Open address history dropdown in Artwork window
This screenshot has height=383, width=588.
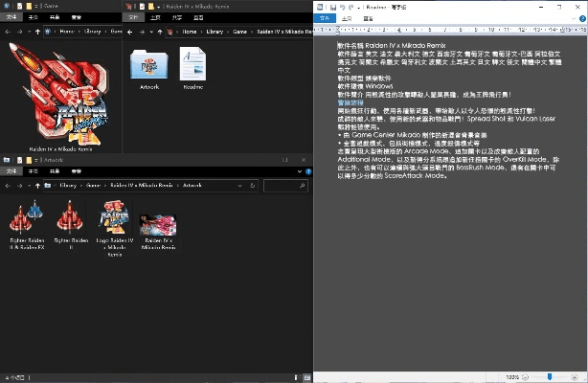click(240, 186)
